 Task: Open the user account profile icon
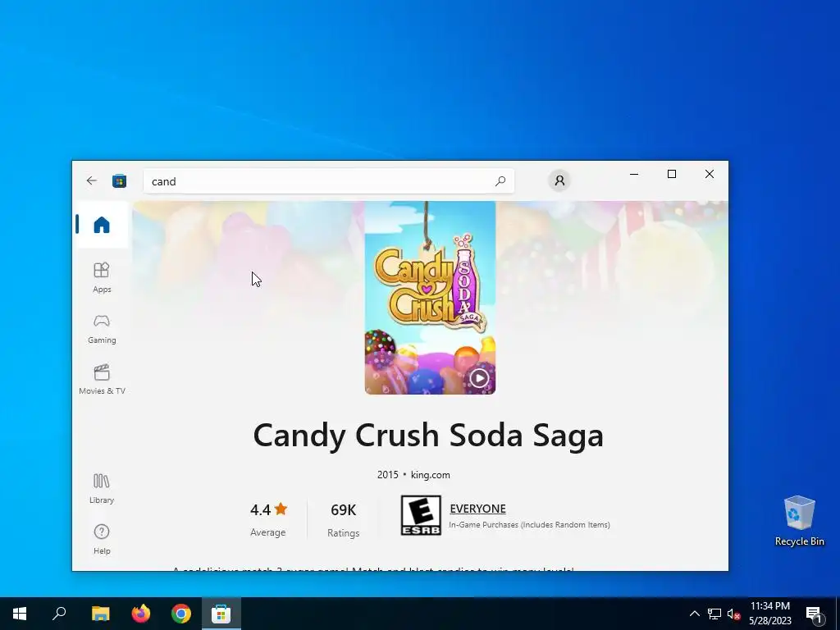click(559, 180)
